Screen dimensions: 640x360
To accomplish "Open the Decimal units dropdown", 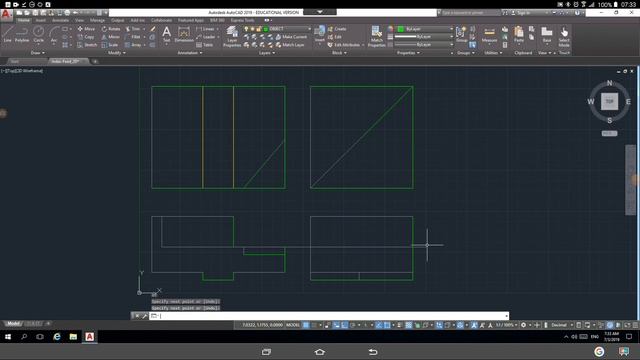I will tap(562, 325).
